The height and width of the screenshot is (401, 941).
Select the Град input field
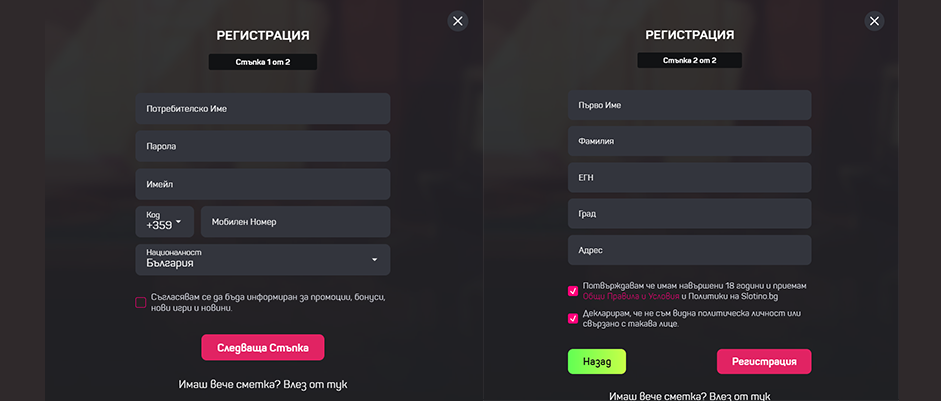tap(689, 213)
